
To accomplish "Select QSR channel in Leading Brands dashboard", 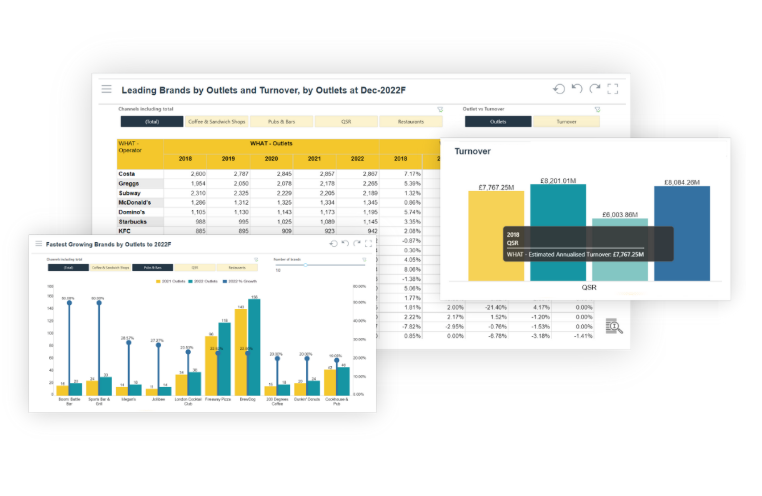I will (x=345, y=122).
